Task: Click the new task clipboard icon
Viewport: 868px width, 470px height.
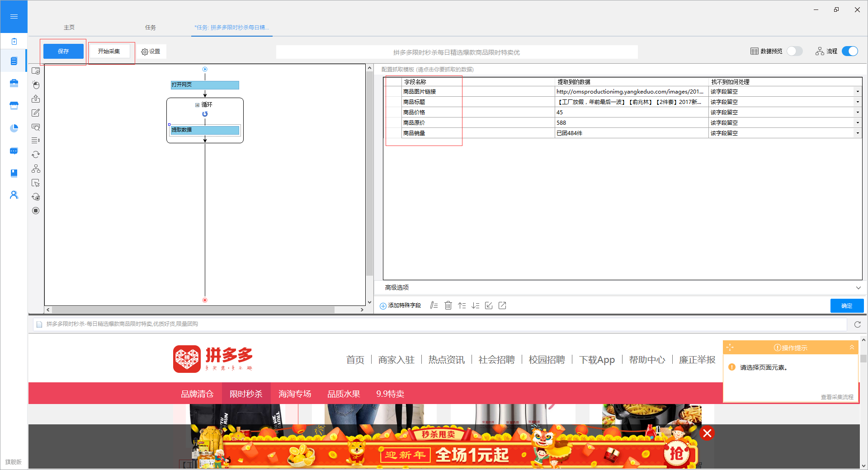Action: pos(14,42)
